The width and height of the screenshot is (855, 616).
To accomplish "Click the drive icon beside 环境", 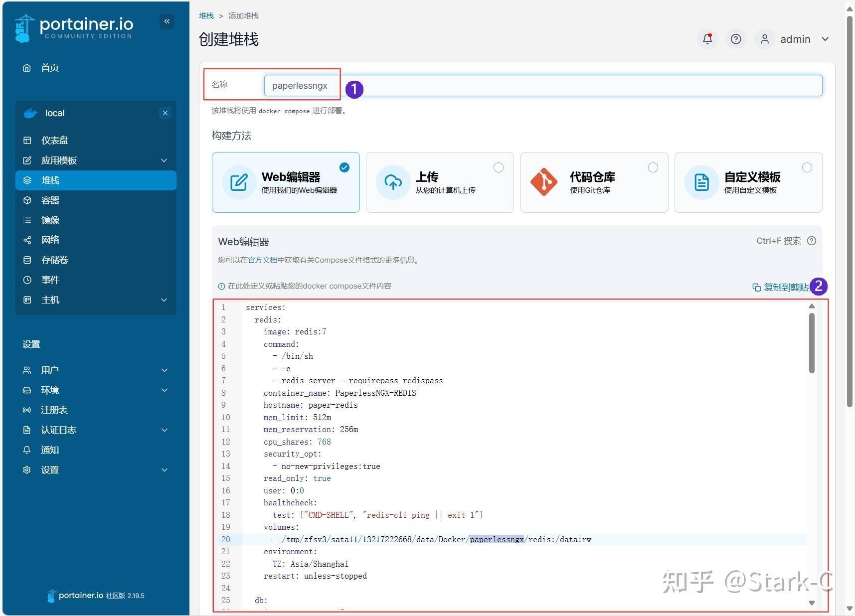I will tap(27, 390).
